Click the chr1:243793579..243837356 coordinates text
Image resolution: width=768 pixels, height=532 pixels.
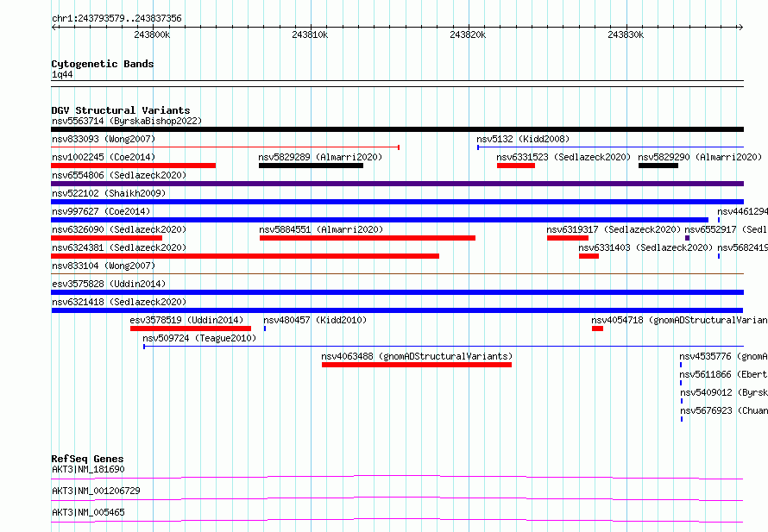click(116, 18)
